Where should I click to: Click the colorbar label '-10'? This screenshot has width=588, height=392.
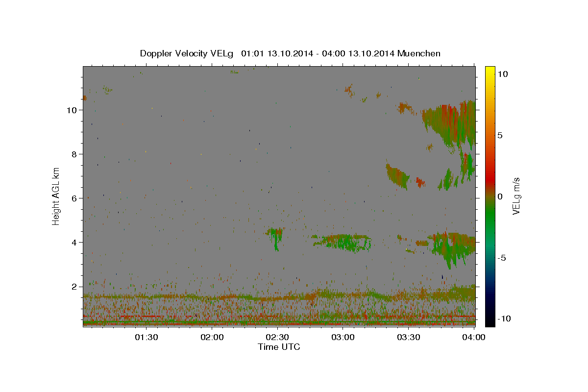click(504, 319)
